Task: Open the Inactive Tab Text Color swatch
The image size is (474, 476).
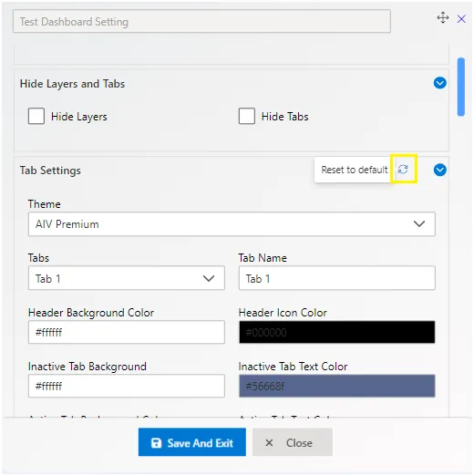Action: (337, 386)
